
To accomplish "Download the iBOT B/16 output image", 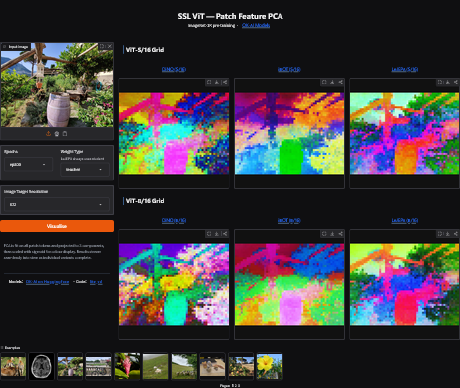I will pyautogui.click(x=332, y=234).
